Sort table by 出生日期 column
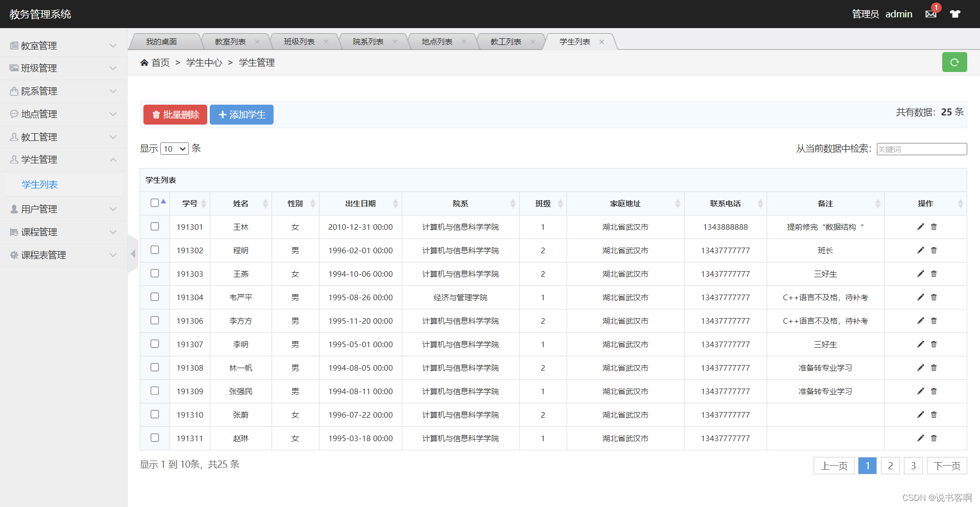 [360, 203]
